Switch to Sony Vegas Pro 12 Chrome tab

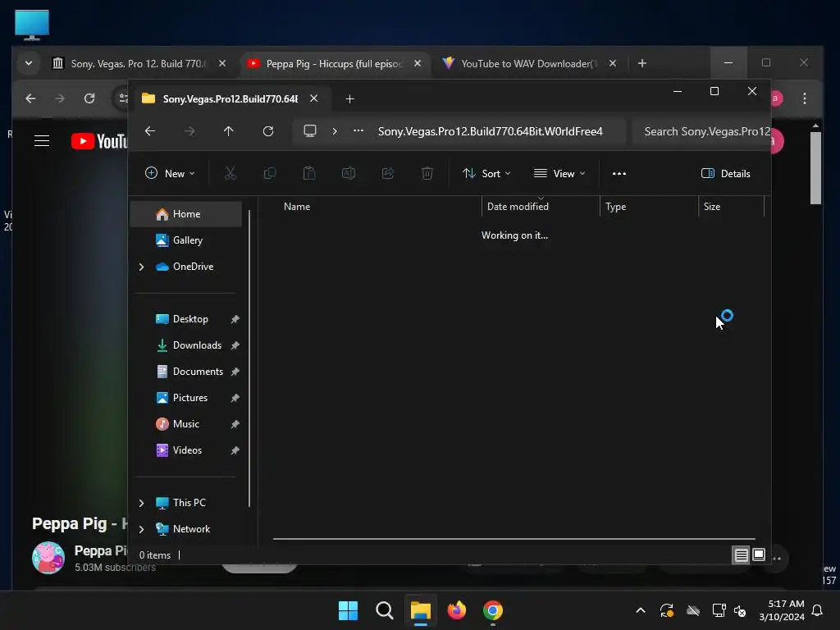138,64
